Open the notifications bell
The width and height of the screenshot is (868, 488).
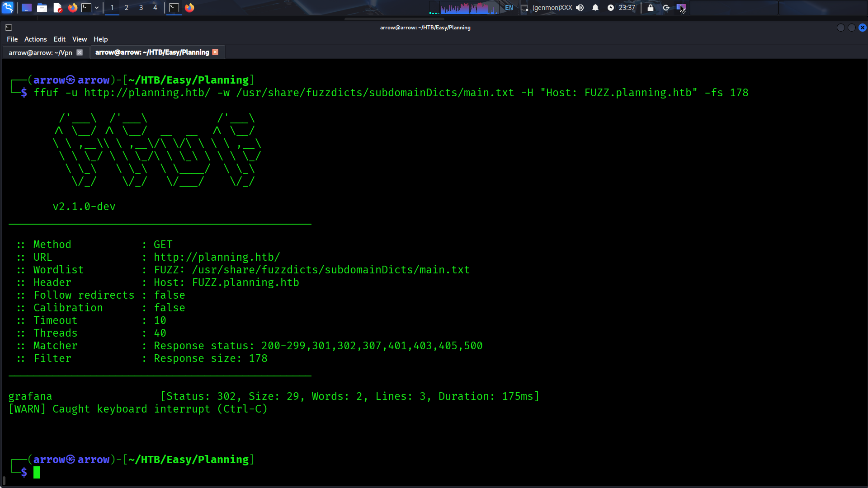tap(595, 8)
